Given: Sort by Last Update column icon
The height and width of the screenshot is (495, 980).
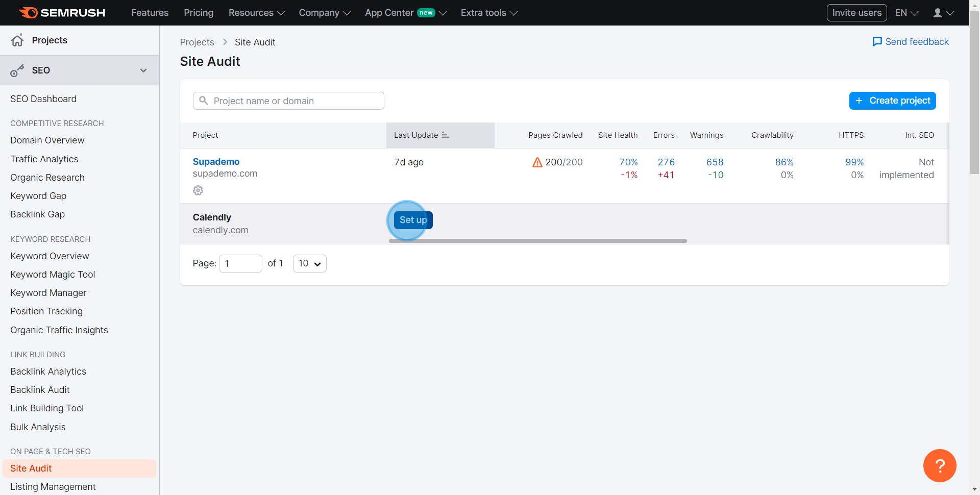Looking at the screenshot, I should pos(445,135).
